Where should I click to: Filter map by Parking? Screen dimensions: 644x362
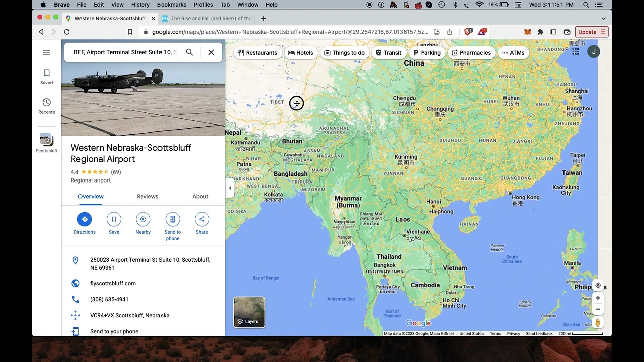427,53
